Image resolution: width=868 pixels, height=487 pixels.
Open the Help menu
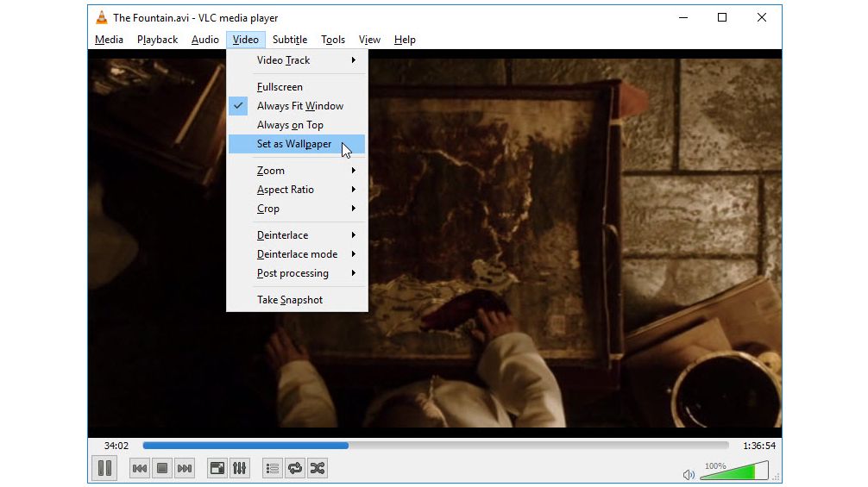[x=405, y=40]
